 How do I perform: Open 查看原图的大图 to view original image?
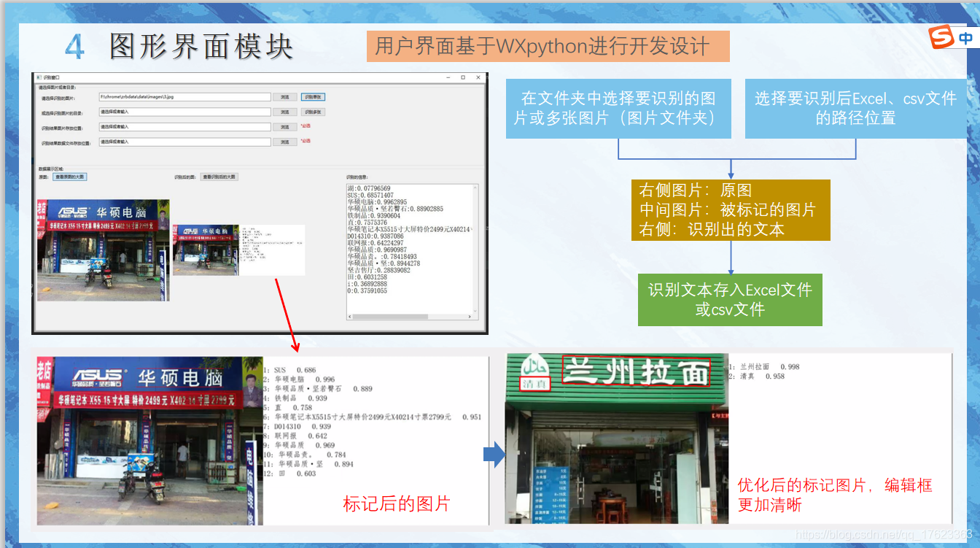pyautogui.click(x=70, y=177)
